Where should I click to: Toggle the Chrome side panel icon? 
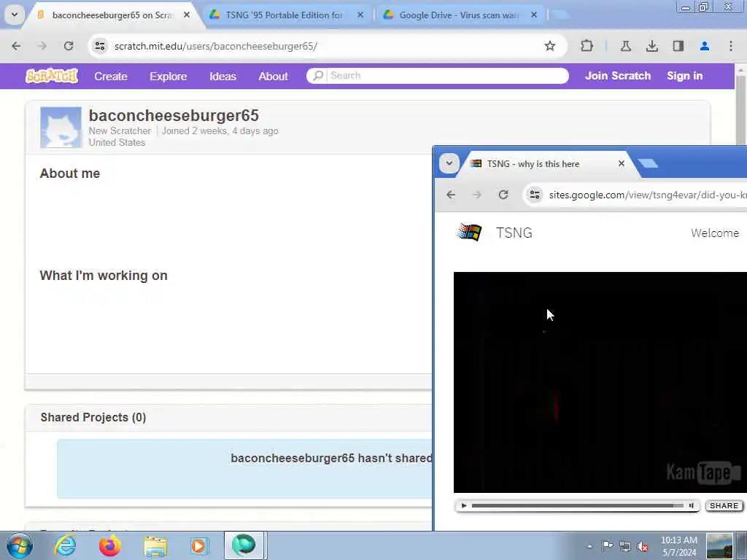pyautogui.click(x=678, y=46)
